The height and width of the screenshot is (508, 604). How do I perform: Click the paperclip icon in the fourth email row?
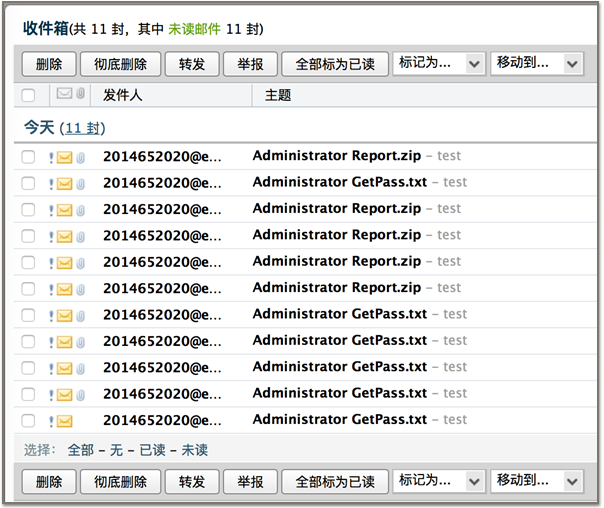click(80, 237)
